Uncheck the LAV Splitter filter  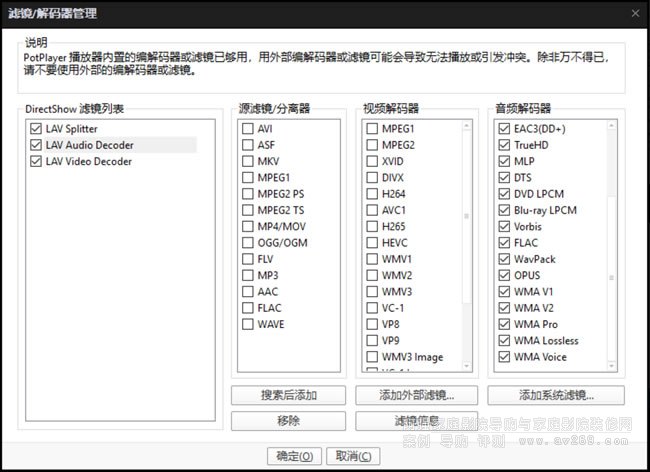[37, 129]
